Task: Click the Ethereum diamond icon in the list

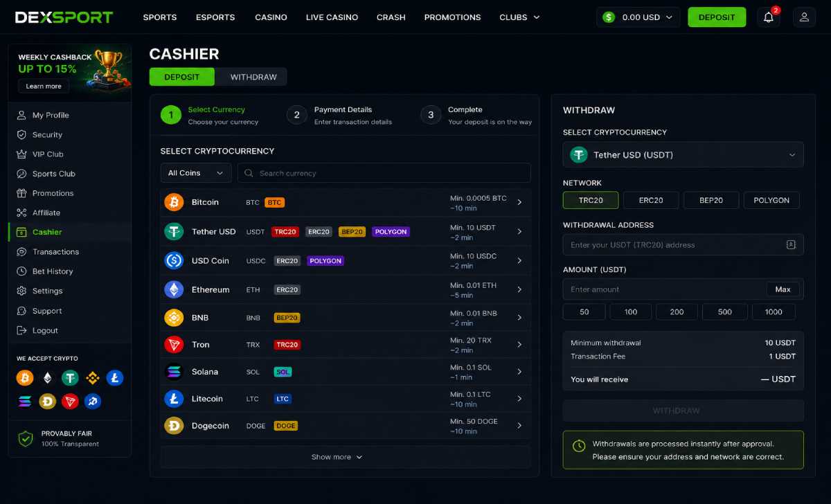Action: click(x=174, y=289)
